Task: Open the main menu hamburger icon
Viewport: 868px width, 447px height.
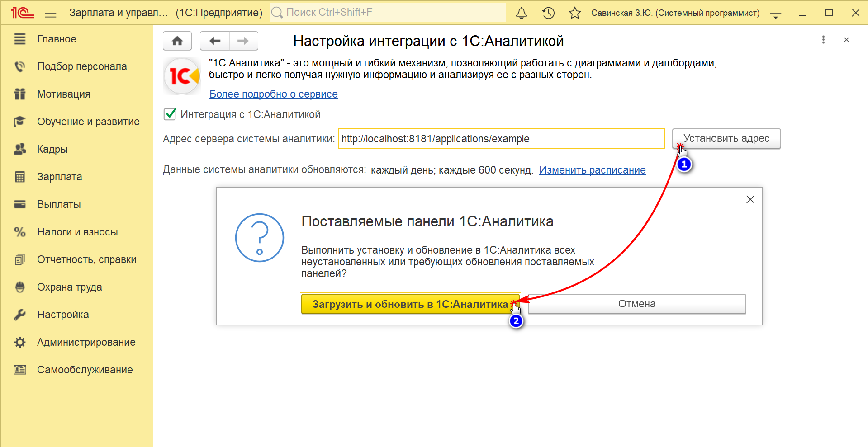Action: (51, 13)
